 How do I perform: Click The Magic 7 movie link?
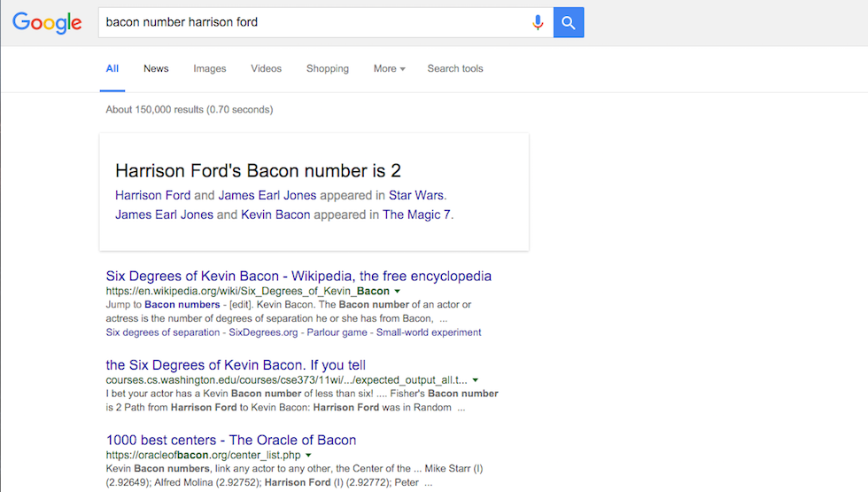[x=416, y=215]
